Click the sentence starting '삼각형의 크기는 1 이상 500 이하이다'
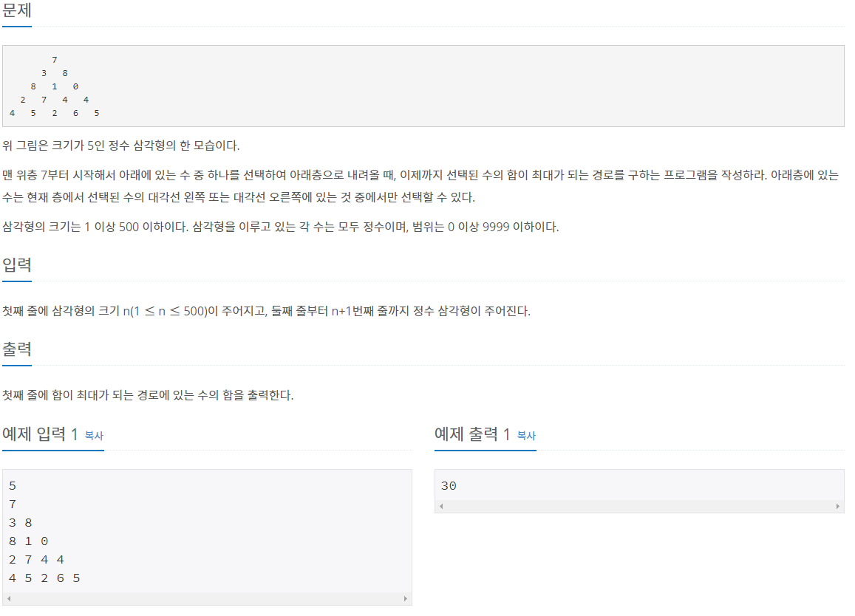Image resolution: width=855 pixels, height=616 pixels. tap(281, 227)
